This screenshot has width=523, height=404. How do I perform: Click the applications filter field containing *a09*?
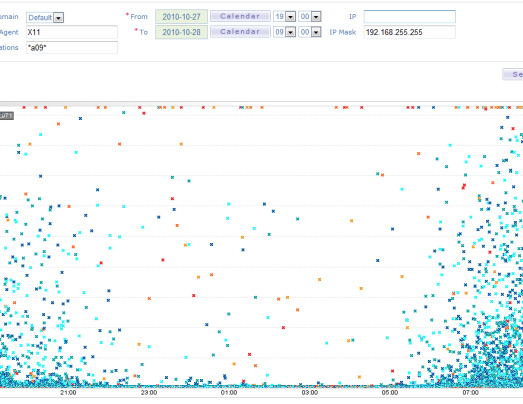72,47
